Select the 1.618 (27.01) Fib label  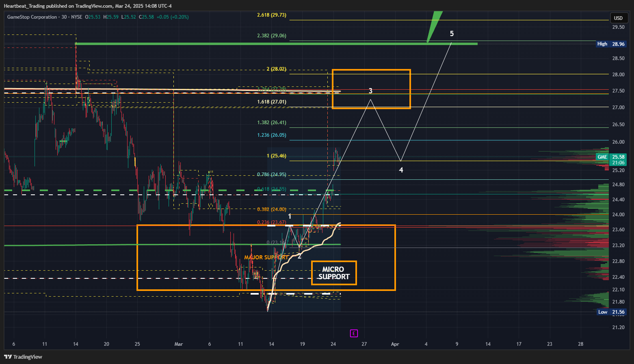pyautogui.click(x=272, y=102)
